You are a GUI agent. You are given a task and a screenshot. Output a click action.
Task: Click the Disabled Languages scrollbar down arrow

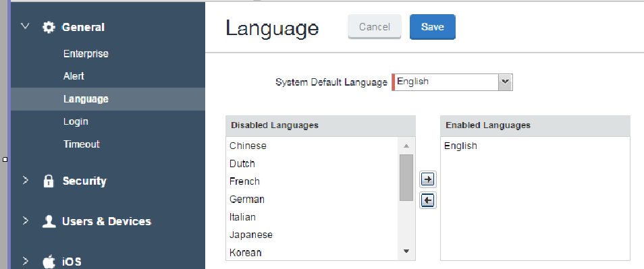tap(406, 251)
